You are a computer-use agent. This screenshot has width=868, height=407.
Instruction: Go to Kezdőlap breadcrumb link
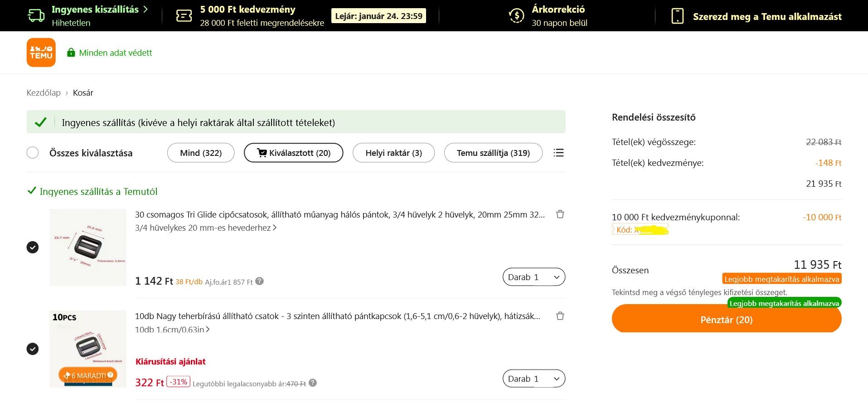point(44,92)
